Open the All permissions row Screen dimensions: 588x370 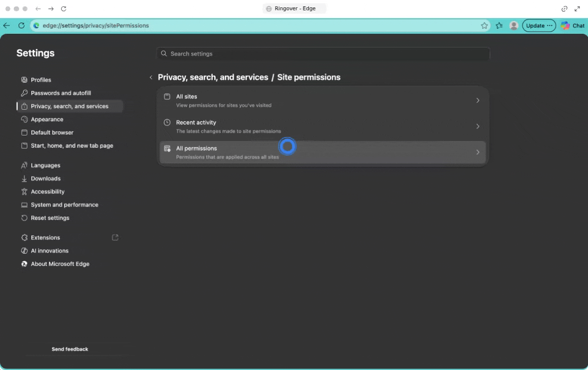323,152
